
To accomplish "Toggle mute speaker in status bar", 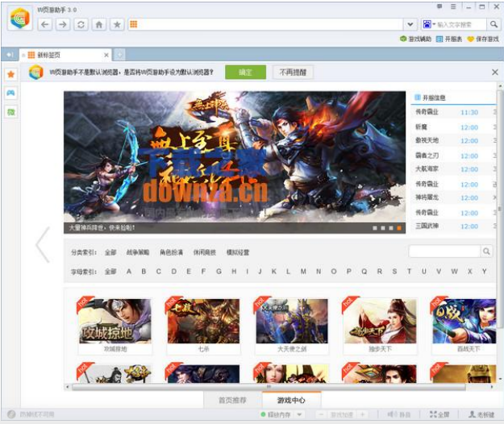I will [399, 414].
